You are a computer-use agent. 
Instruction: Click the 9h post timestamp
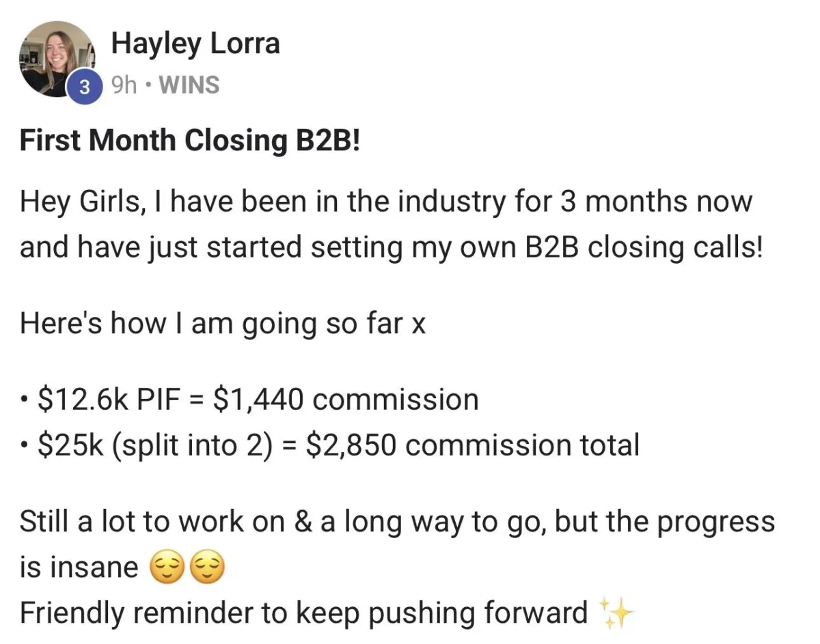coord(124,86)
